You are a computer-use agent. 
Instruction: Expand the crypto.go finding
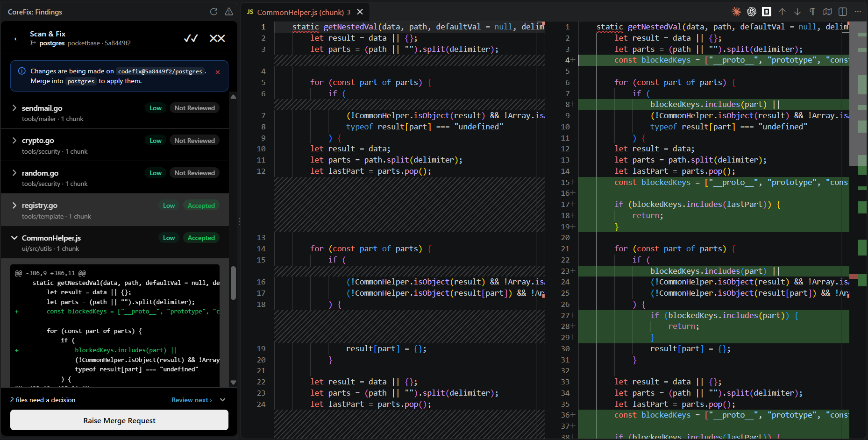click(x=14, y=140)
